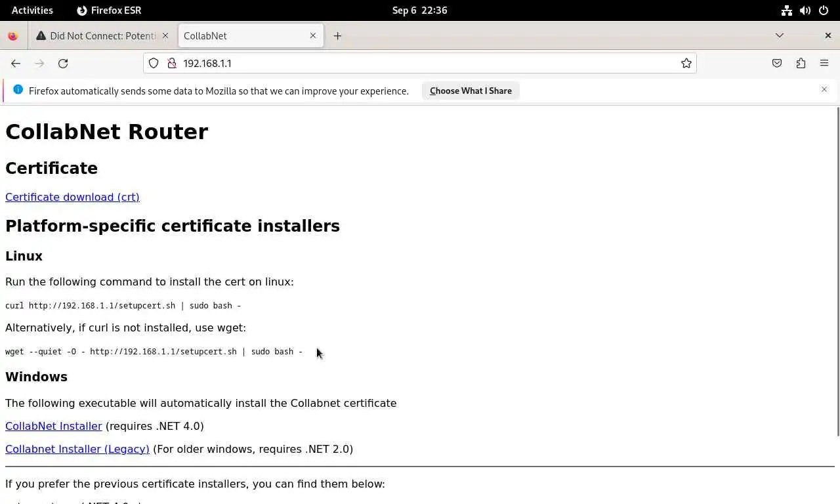Click the power icon in top bar
Screen dimensions: 840x504
pyautogui.click(x=824, y=10)
